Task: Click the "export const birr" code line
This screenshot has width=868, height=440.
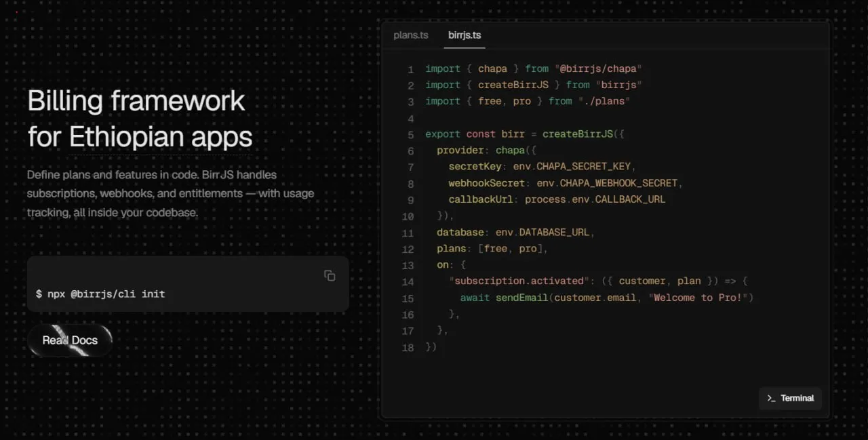Action: [x=525, y=134]
